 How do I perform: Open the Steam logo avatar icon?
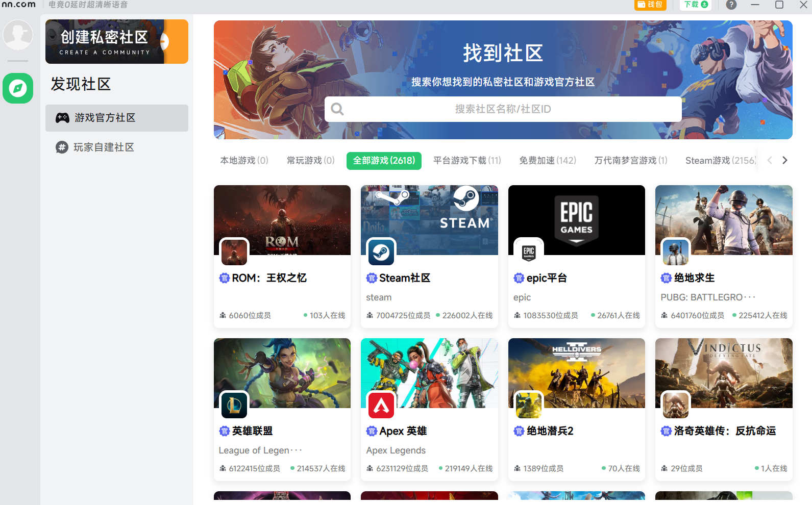[381, 252]
